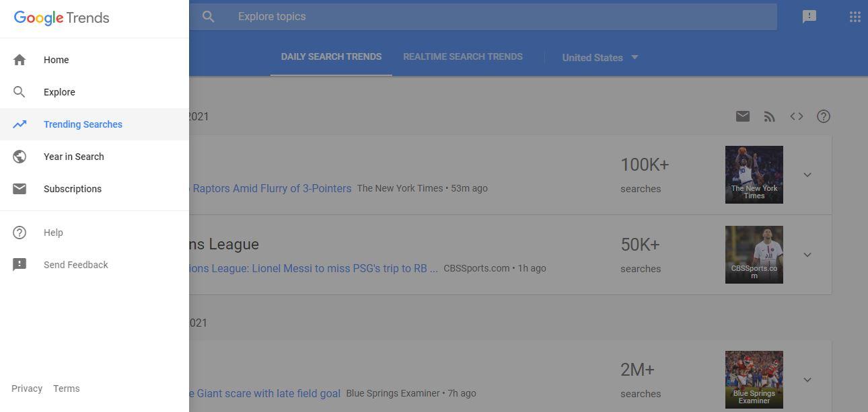Open Home in the navigation drawer
Screen dimensions: 868x412
click(x=94, y=60)
